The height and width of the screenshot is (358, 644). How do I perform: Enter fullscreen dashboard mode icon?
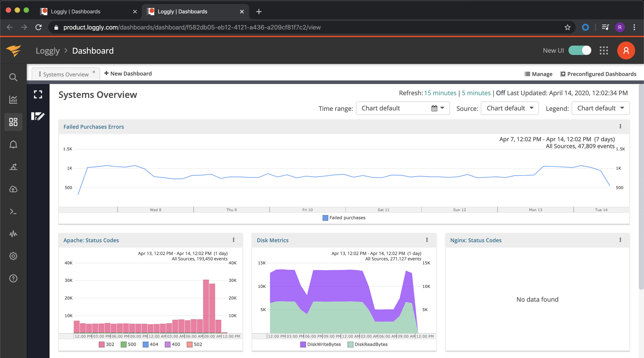38,94
